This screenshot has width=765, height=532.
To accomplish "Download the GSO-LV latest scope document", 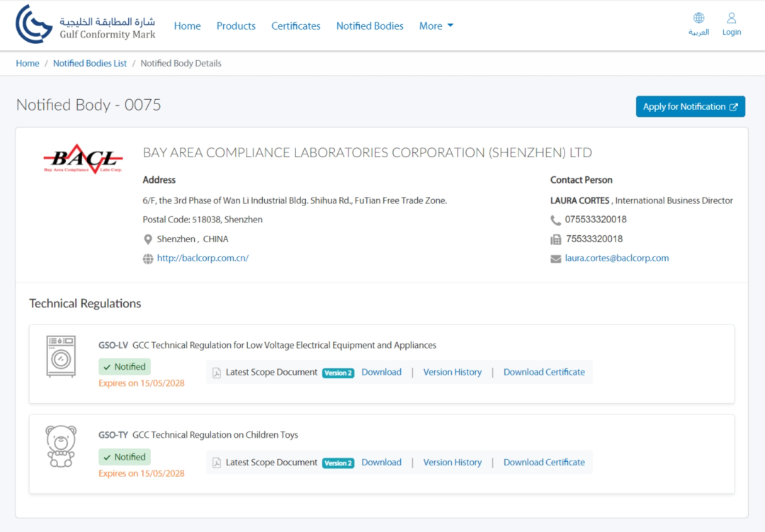I will (381, 373).
